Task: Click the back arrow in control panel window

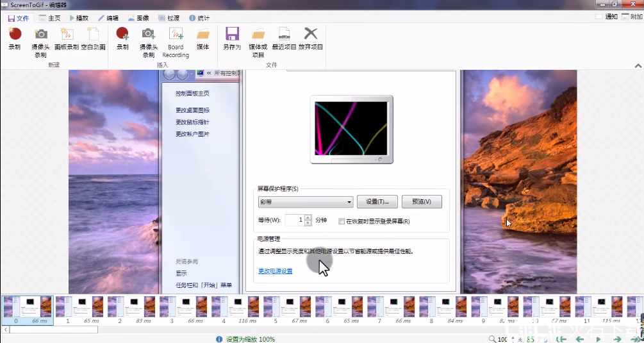Action: [169, 74]
